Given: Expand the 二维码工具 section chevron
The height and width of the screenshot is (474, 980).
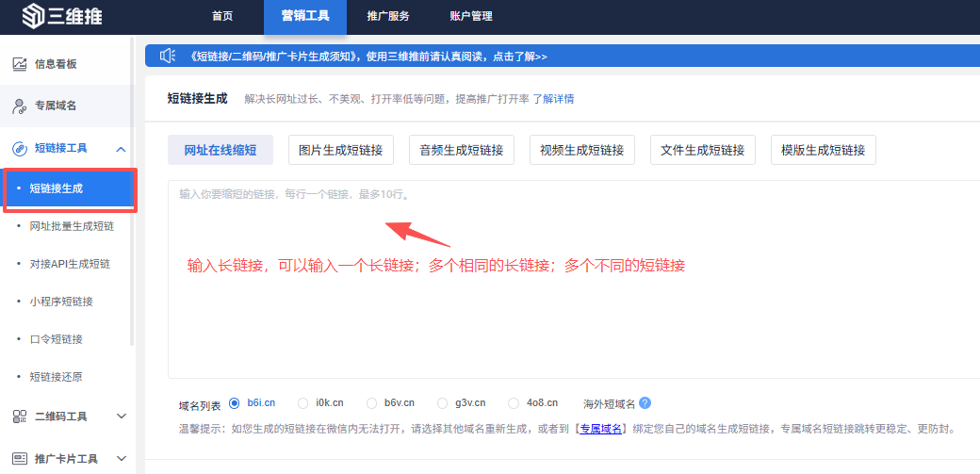Looking at the screenshot, I should [x=121, y=416].
